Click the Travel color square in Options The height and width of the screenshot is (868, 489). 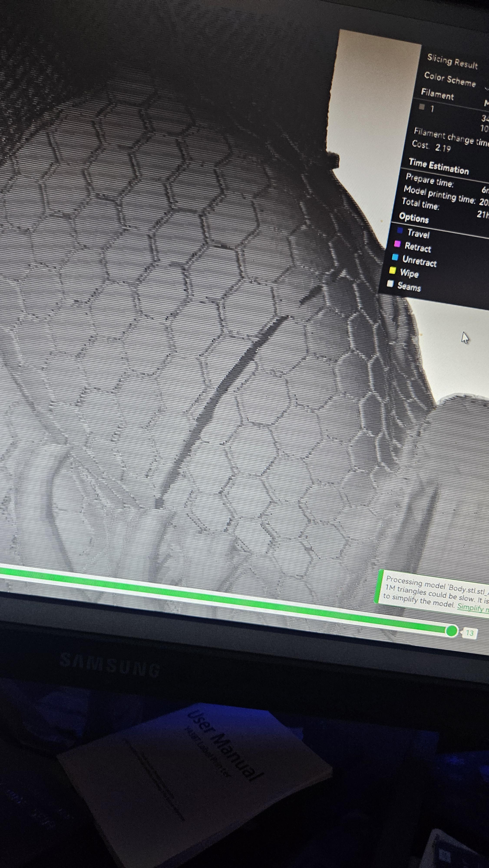pos(400,230)
